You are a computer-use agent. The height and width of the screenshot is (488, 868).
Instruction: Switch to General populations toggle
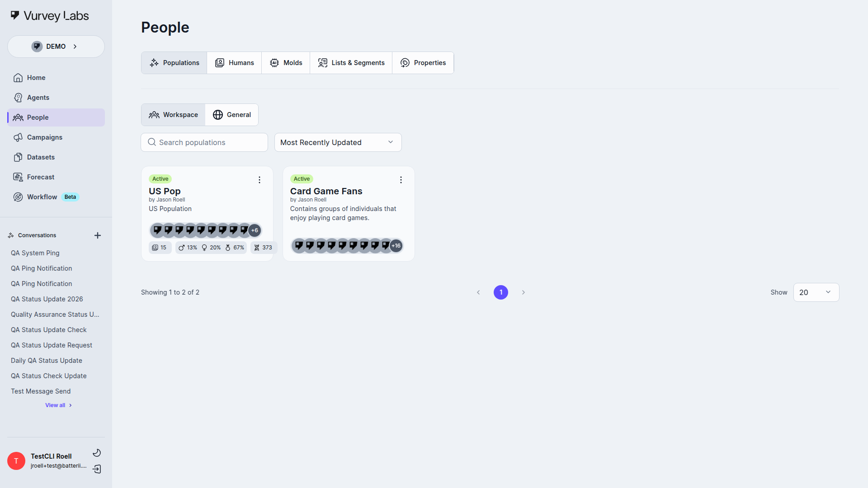pos(232,115)
